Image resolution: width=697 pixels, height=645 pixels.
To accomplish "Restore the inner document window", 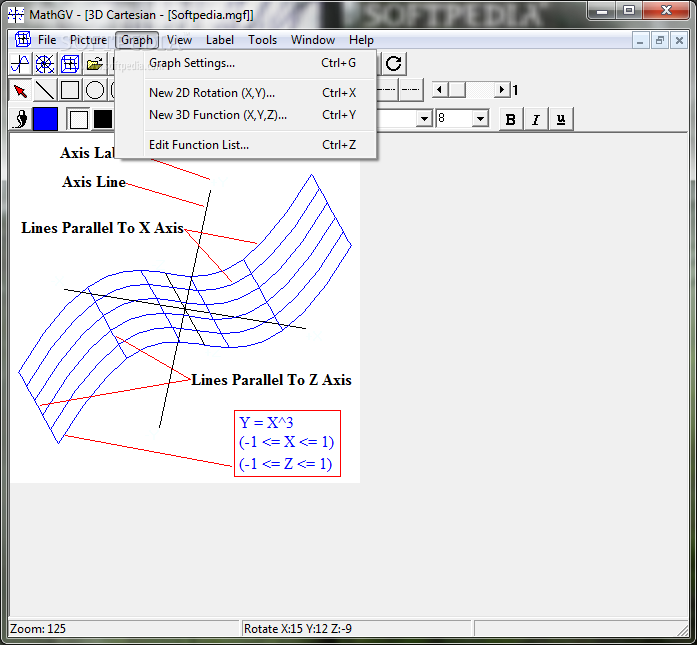I will point(660,41).
